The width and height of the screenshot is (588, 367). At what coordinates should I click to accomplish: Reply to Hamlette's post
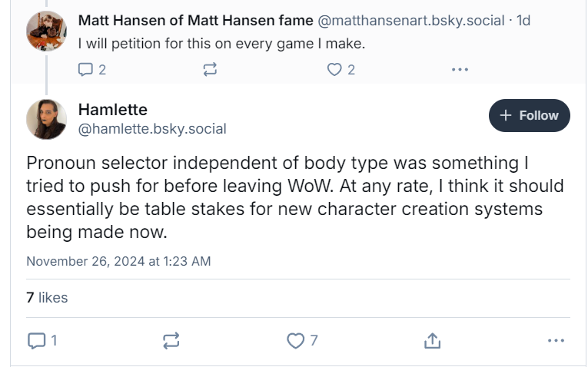pyautogui.click(x=37, y=340)
